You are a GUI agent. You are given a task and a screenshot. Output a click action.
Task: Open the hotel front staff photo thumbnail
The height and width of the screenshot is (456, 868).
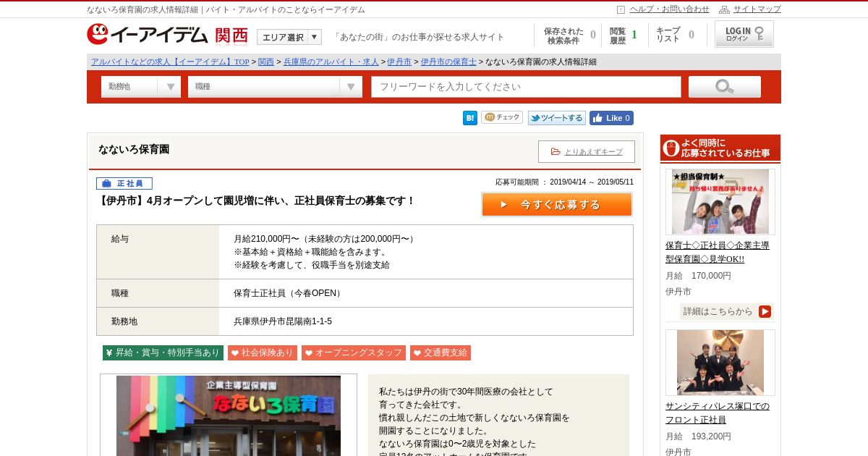(x=720, y=363)
